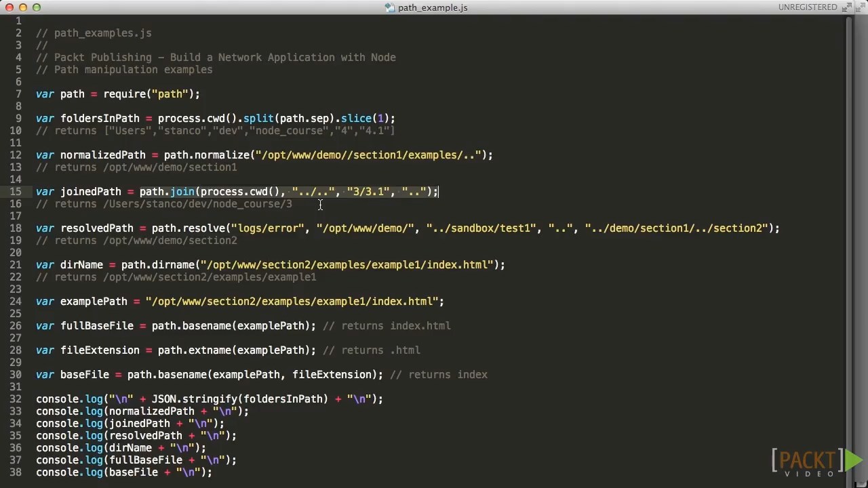Viewport: 868px width, 488px height.
Task: Click gutter line number 38
Action: [x=16, y=472]
